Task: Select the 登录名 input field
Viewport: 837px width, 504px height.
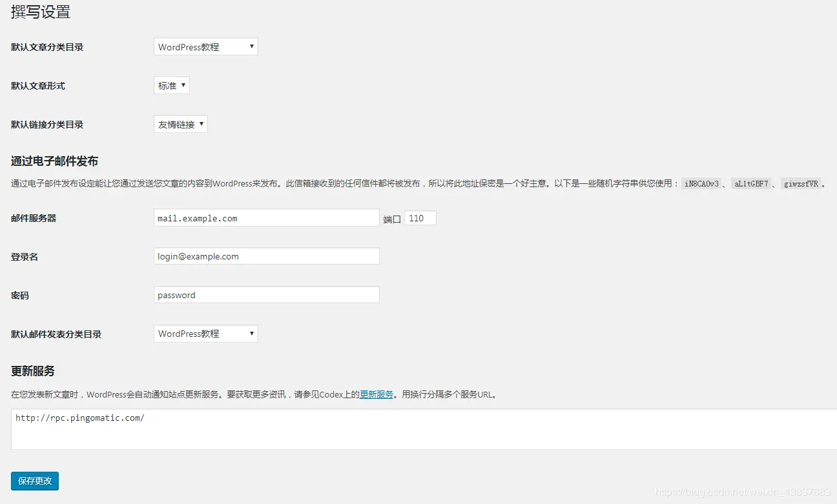Action: click(266, 256)
